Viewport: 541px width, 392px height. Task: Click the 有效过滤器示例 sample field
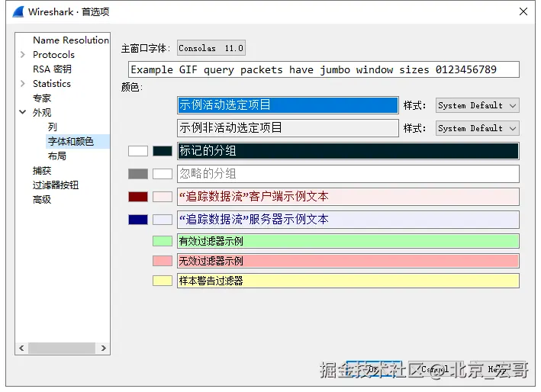point(348,241)
